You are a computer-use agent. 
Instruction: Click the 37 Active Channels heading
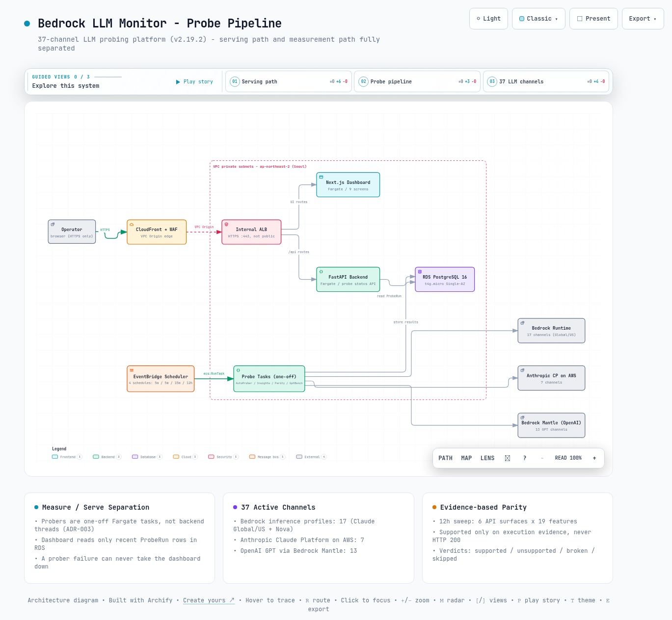point(278,507)
